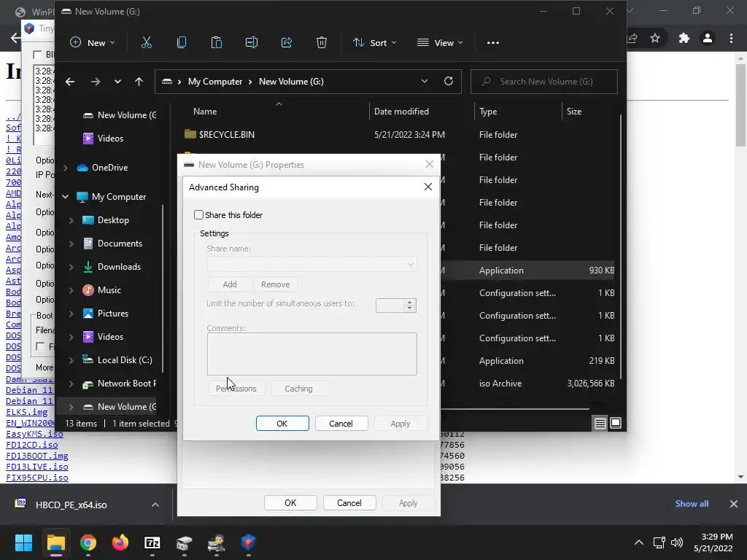Expand the address bar history dropdown
The image size is (747, 560).
pyautogui.click(x=424, y=82)
